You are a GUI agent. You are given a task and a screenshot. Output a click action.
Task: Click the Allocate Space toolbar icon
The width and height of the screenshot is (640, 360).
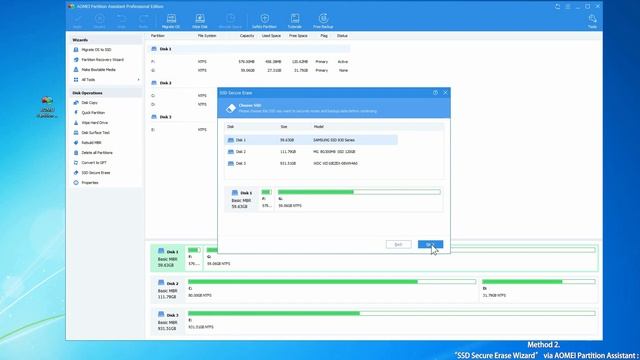tap(230, 21)
